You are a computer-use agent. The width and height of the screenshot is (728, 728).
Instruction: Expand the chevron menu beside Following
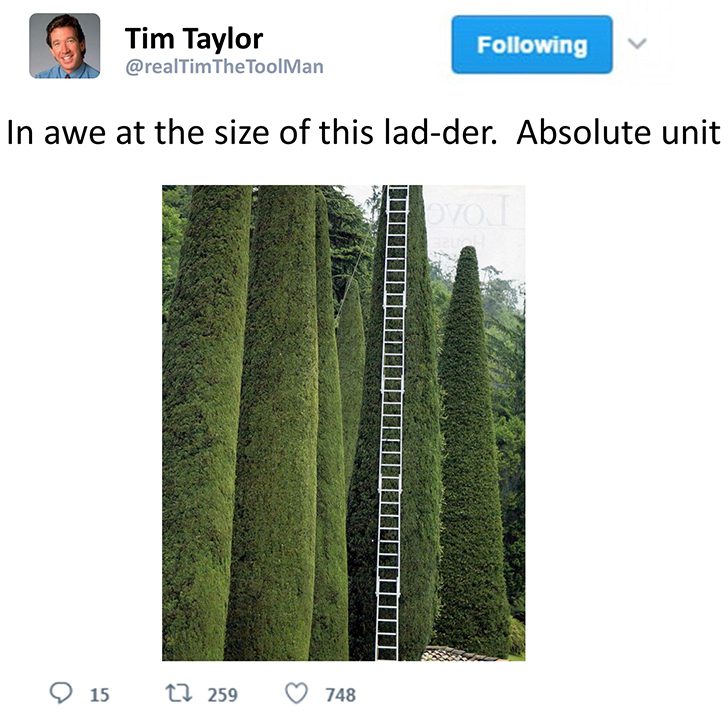[637, 44]
